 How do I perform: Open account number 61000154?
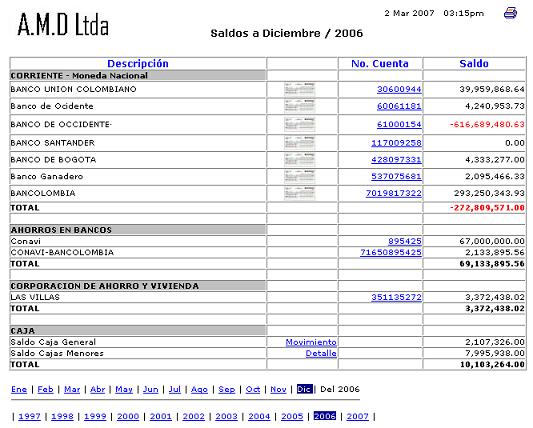tap(399, 124)
